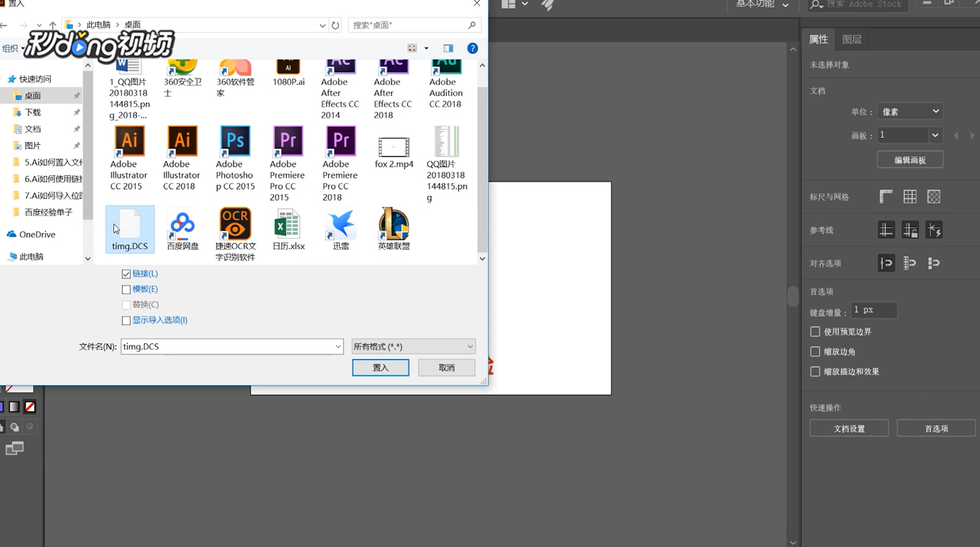This screenshot has height=547, width=980.
Task: Select the Adobe Premiere Pro CC 2018 shortcut
Action: coord(341,163)
